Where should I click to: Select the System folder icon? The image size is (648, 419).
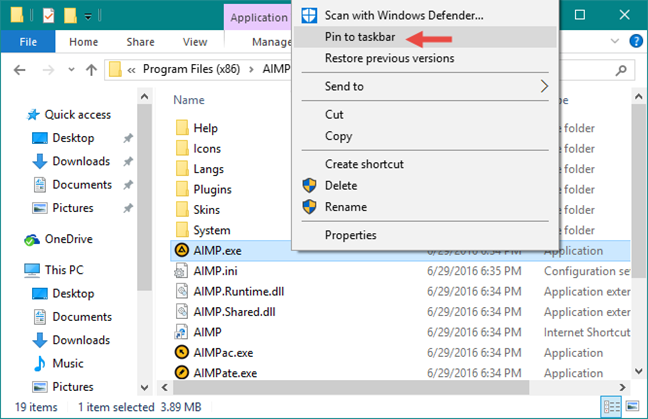pos(182,229)
